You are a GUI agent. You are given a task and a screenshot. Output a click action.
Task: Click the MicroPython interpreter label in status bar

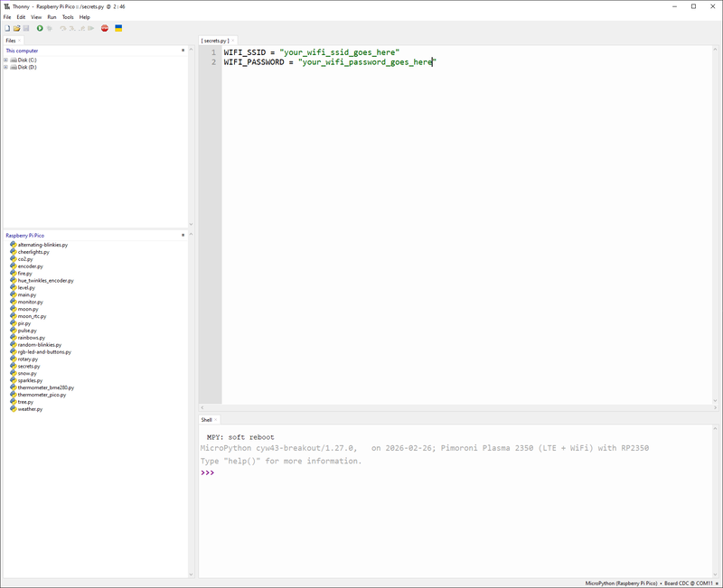pyautogui.click(x=623, y=582)
